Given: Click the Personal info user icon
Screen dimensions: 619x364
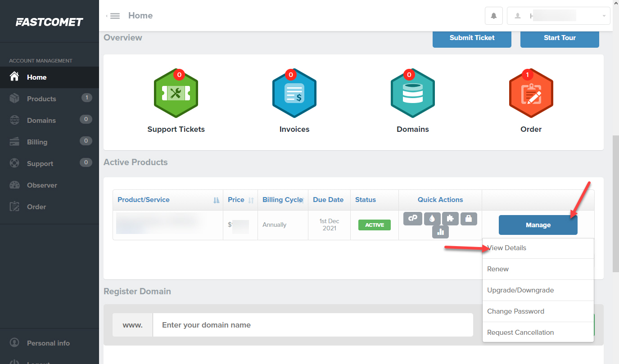Looking at the screenshot, I should pyautogui.click(x=14, y=343).
